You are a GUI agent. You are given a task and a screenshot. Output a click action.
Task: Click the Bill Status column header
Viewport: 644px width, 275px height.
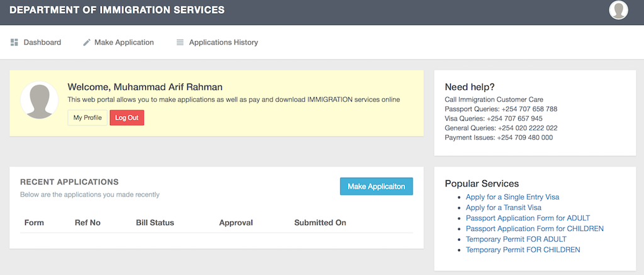[x=155, y=223]
